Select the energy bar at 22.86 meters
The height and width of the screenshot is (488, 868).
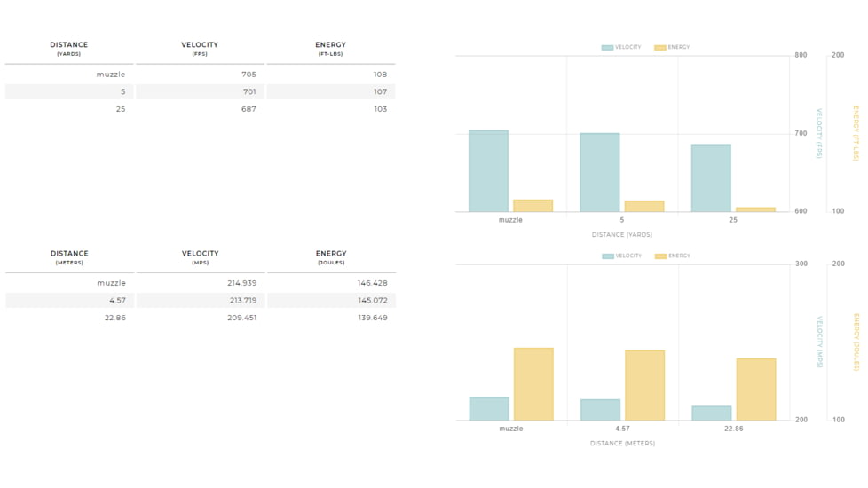pos(756,389)
